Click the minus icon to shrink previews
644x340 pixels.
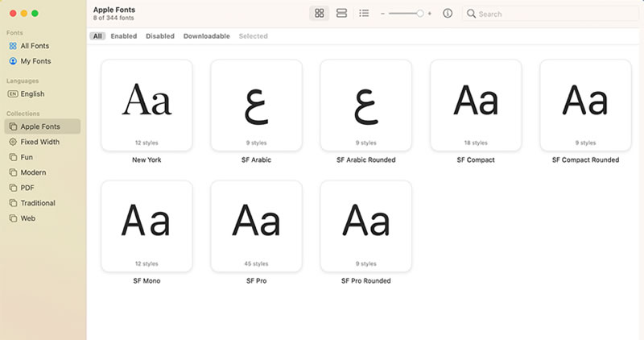tap(382, 14)
